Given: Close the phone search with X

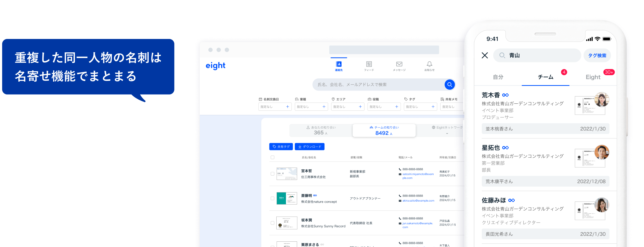Looking at the screenshot, I should 485,56.
